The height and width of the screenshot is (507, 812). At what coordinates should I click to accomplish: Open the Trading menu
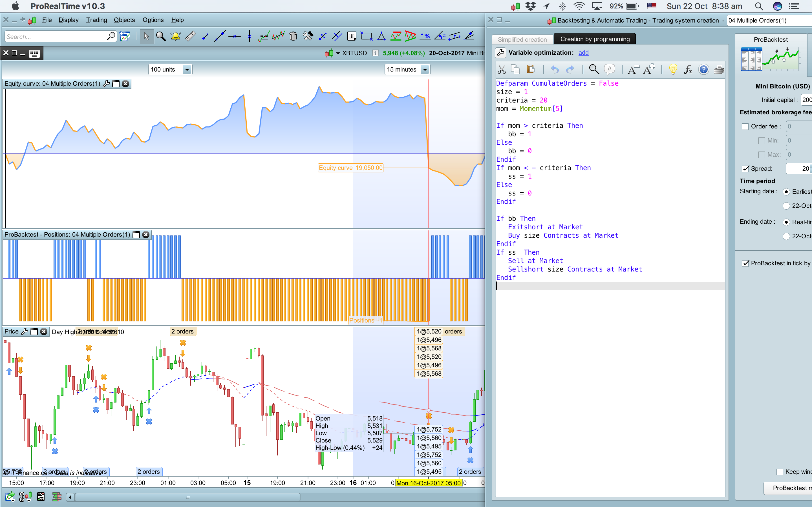click(x=96, y=20)
